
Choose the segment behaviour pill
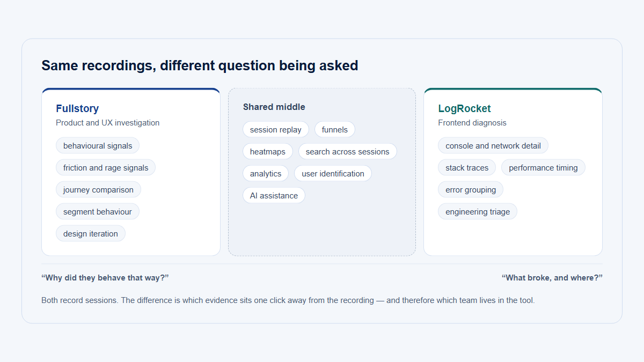coord(98,212)
